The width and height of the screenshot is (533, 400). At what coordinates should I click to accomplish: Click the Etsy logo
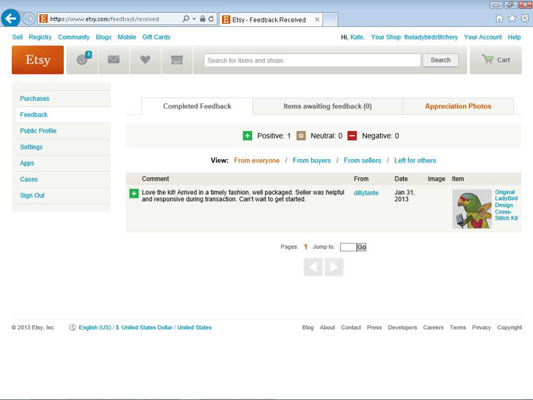[x=38, y=60]
